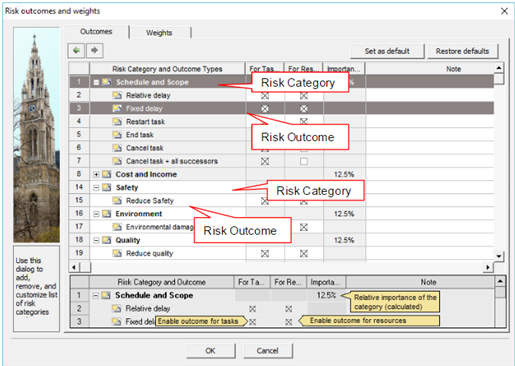Collapse Schedule and Scope in lower grid
The width and height of the screenshot is (515, 366).
click(x=96, y=296)
